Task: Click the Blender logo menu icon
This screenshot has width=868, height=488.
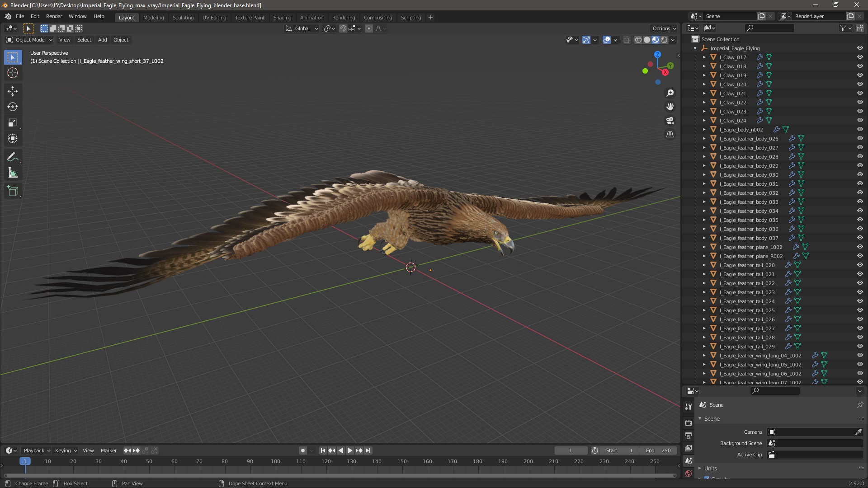Action: click(8, 16)
